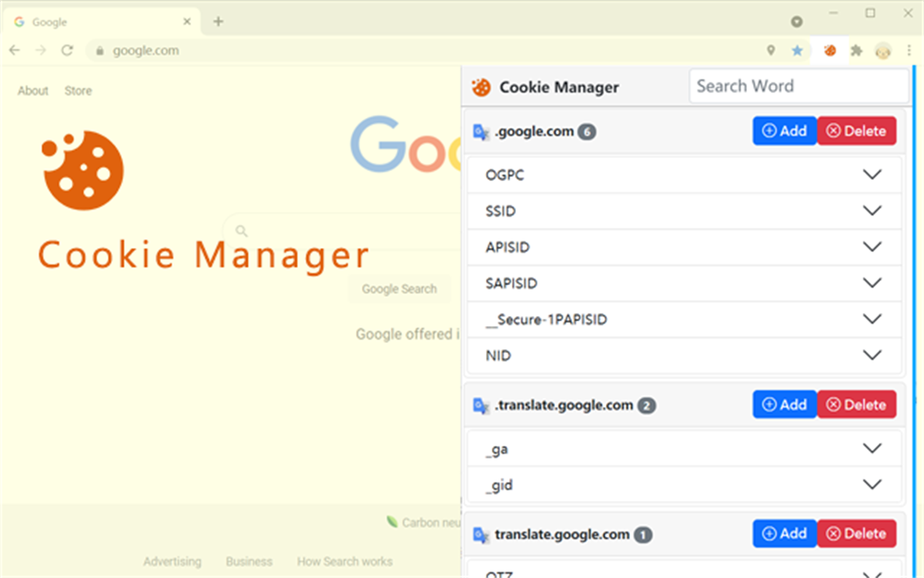The width and height of the screenshot is (924, 578).
Task: Click the count badge 6 beside .google.com
Action: click(588, 132)
